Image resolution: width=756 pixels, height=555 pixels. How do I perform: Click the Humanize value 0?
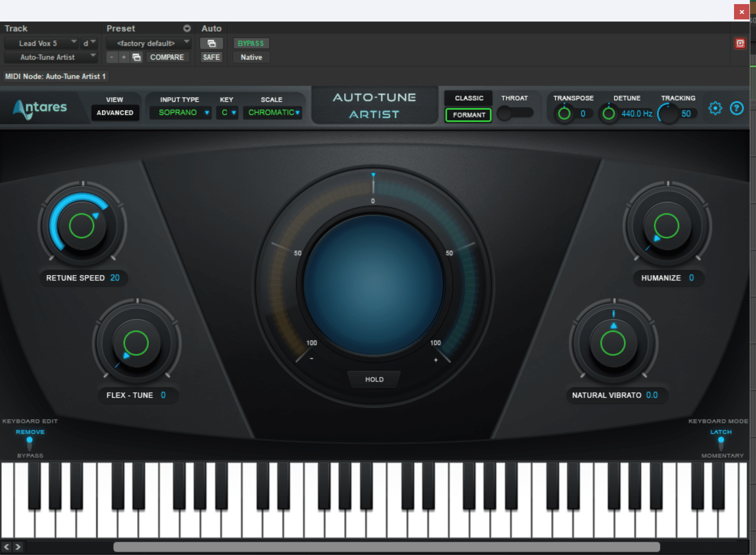tap(692, 277)
